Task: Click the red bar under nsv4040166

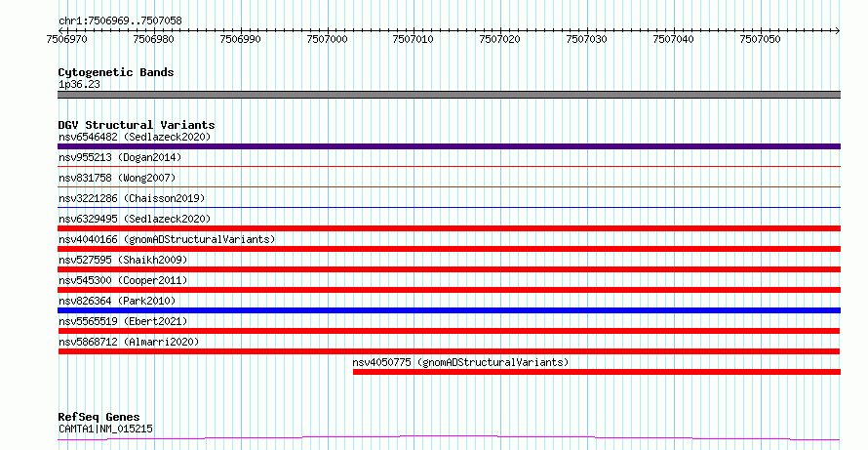Action: click(449, 249)
